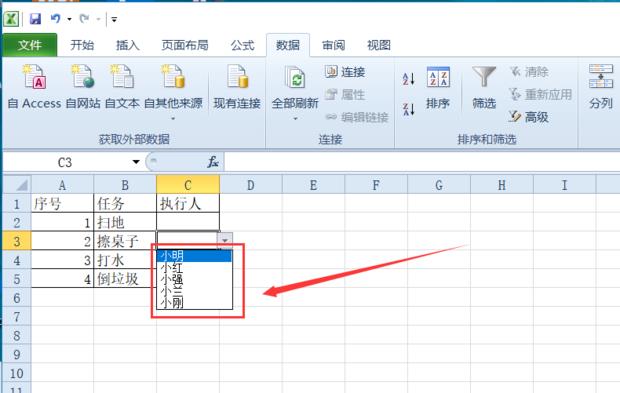Open the Name Box dropdown arrow
Viewport: 620px width, 393px height.
point(136,162)
